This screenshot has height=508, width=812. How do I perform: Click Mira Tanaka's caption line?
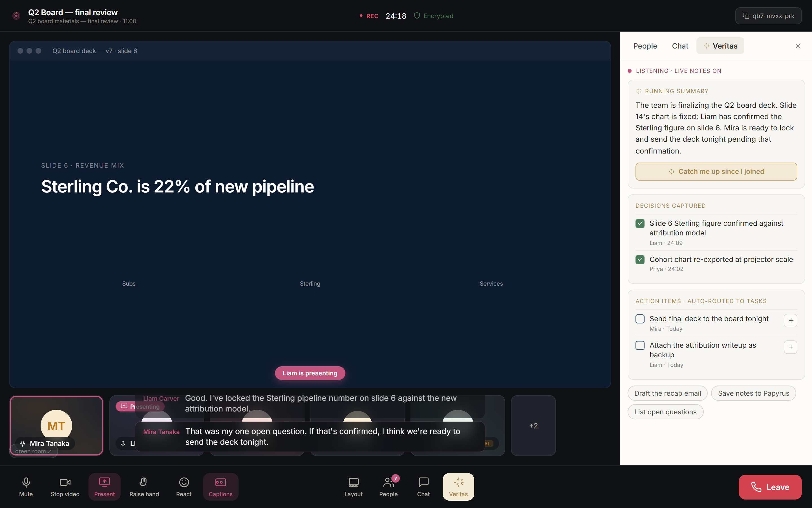coord(310,436)
